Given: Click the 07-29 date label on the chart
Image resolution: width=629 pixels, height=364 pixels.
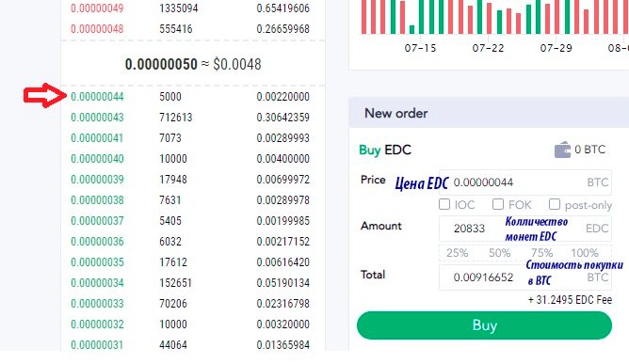Looking at the screenshot, I should (556, 48).
